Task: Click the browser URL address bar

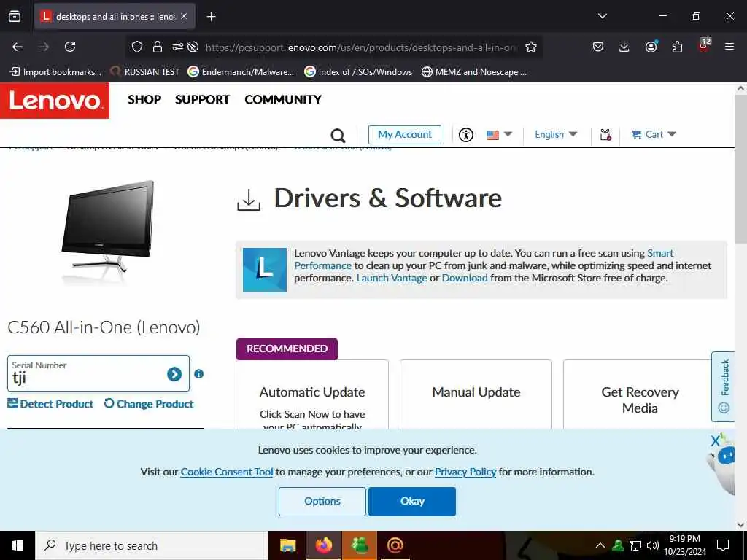Action: click(360, 47)
